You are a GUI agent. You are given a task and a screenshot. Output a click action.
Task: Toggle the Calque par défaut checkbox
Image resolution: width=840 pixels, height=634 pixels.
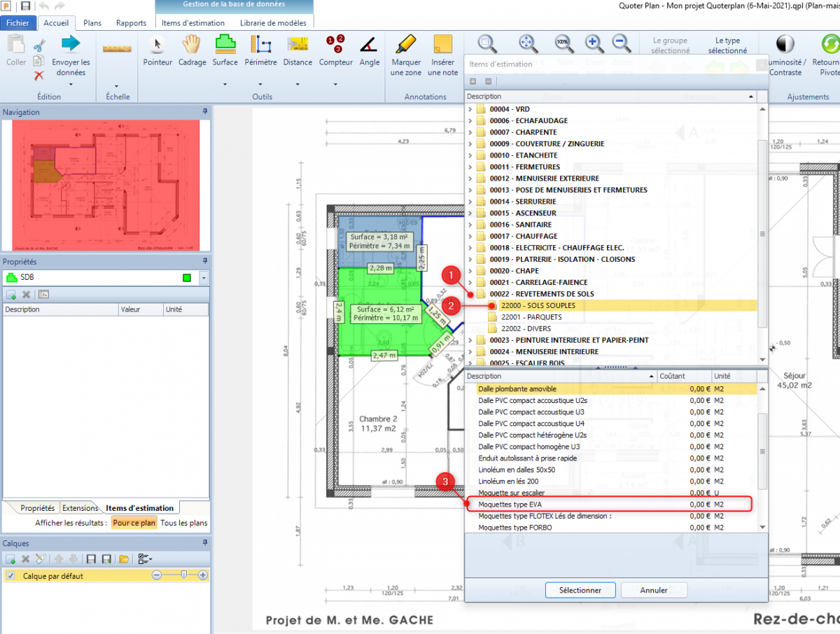pos(10,575)
